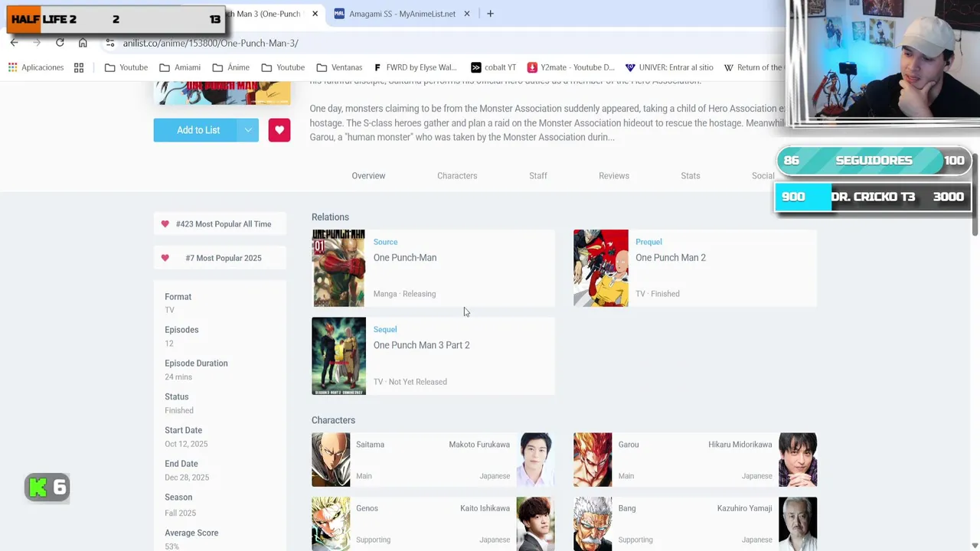Select the Social tab

click(x=763, y=176)
